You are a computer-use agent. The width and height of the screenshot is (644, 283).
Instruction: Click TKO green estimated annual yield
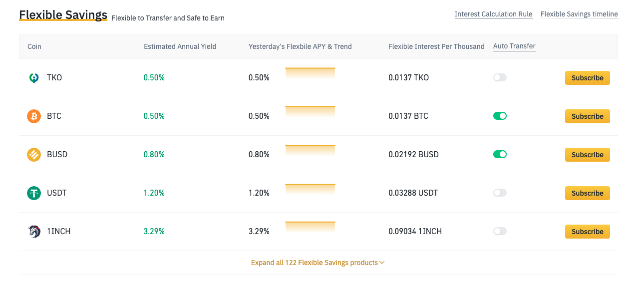(x=154, y=78)
